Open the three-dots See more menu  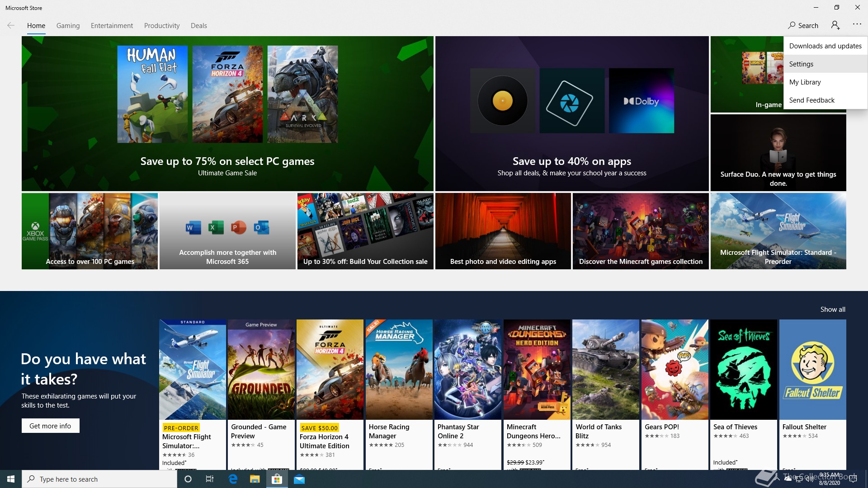point(857,24)
